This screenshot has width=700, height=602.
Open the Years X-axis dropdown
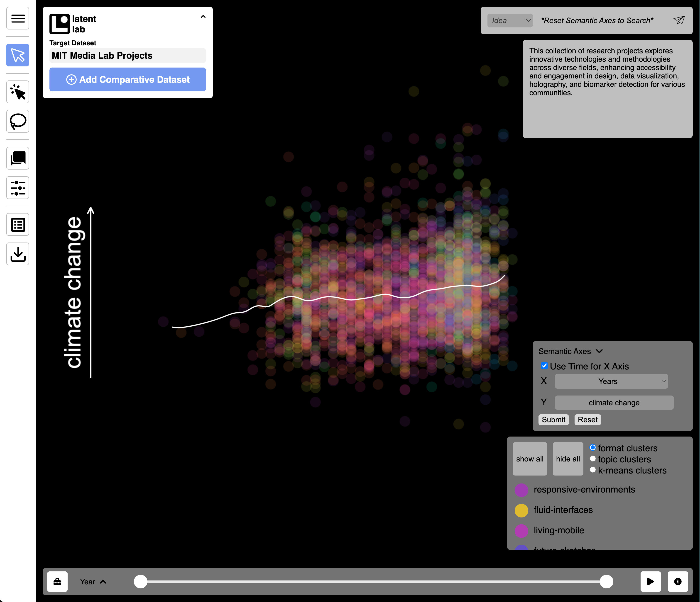[x=611, y=381]
